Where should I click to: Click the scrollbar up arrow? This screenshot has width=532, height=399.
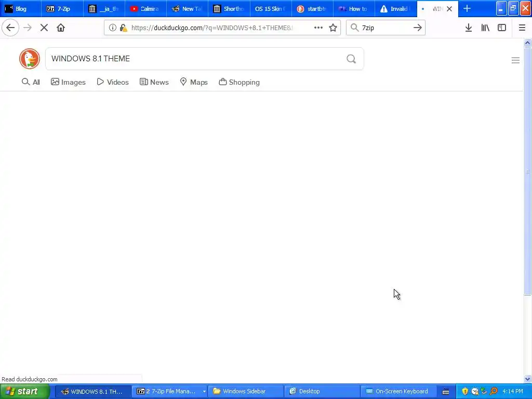528,43
